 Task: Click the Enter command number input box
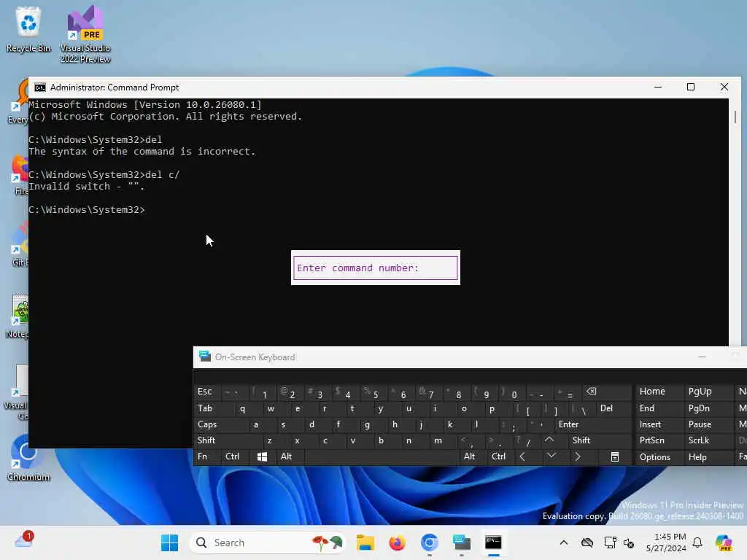click(x=376, y=268)
